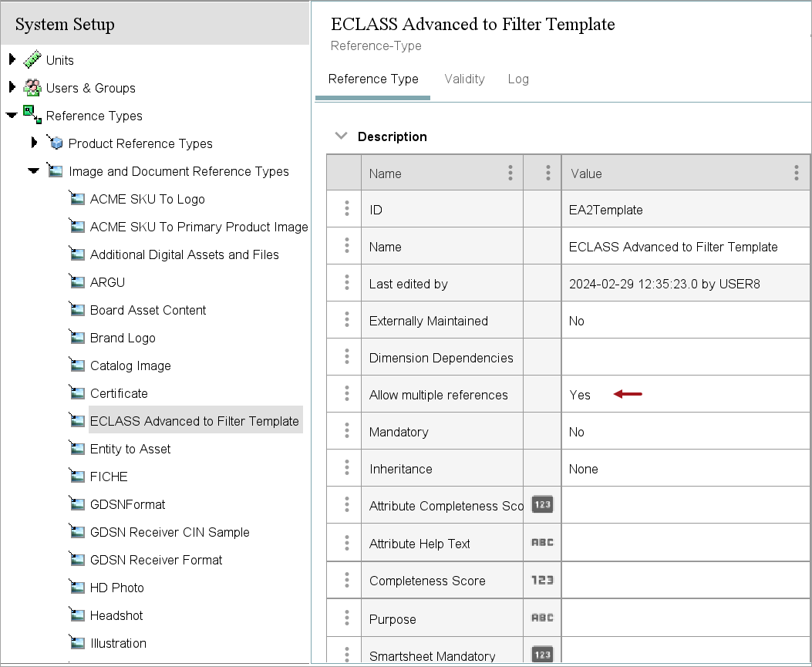The image size is (812, 667).
Task: Open the Value column header options menu
Action: pyautogui.click(x=796, y=173)
